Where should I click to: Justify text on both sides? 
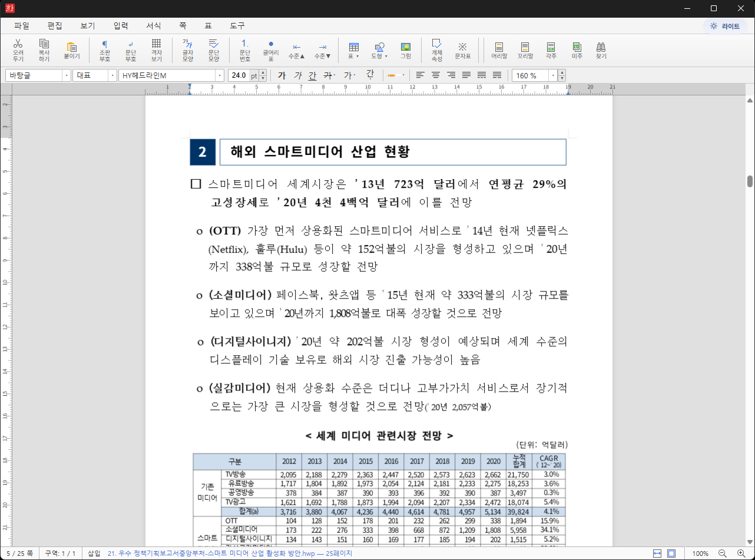[466, 75]
